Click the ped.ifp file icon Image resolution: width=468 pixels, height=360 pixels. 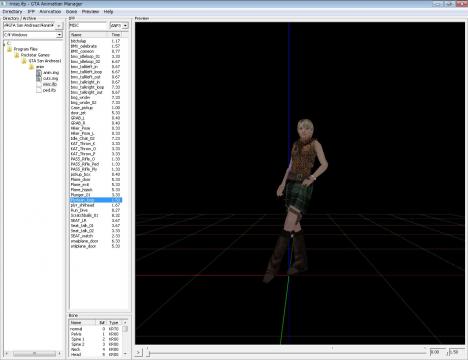click(39, 90)
